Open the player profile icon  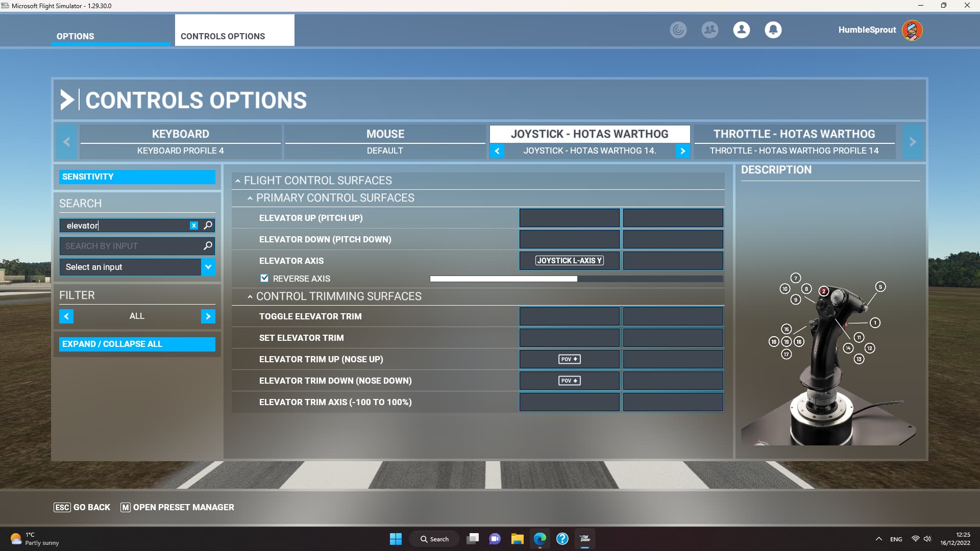(741, 30)
